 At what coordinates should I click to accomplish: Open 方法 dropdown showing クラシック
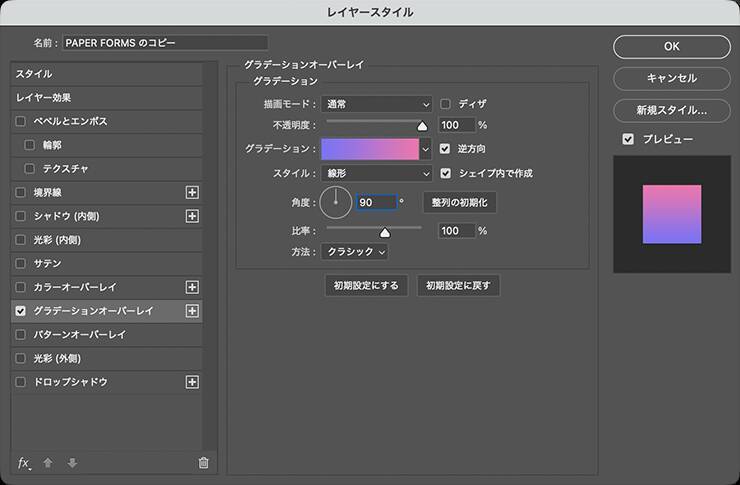355,251
